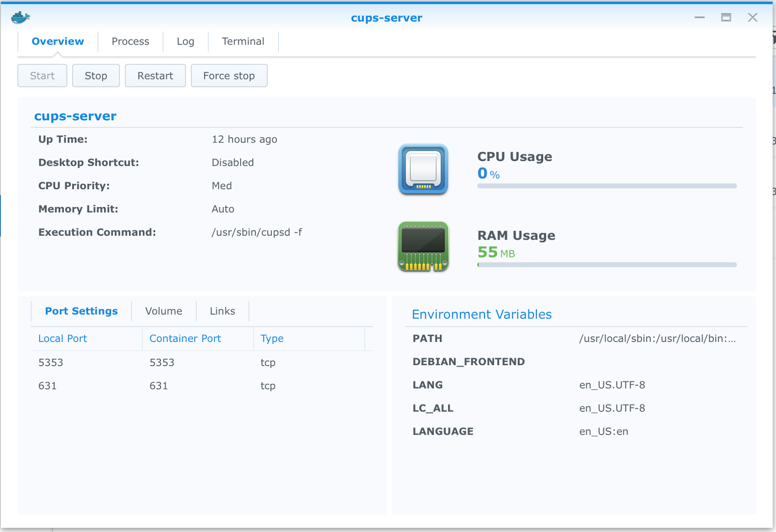Open the Terminal tab
776x532 pixels.
243,42
